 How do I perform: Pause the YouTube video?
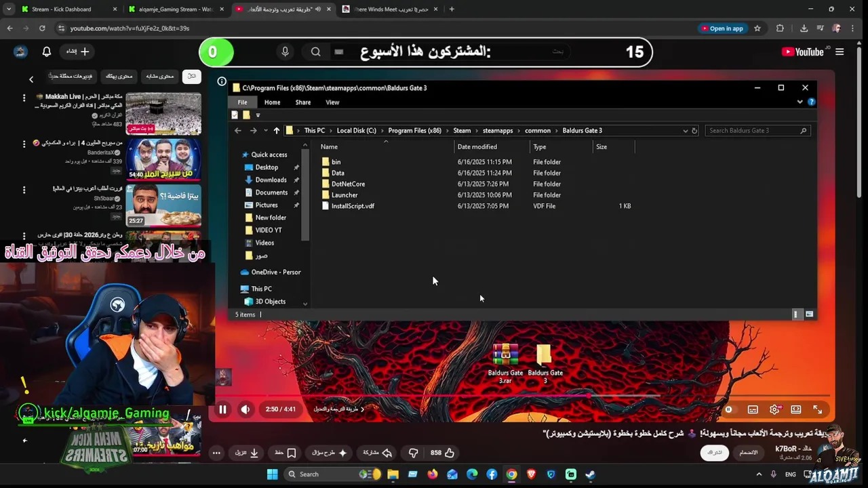tap(222, 409)
